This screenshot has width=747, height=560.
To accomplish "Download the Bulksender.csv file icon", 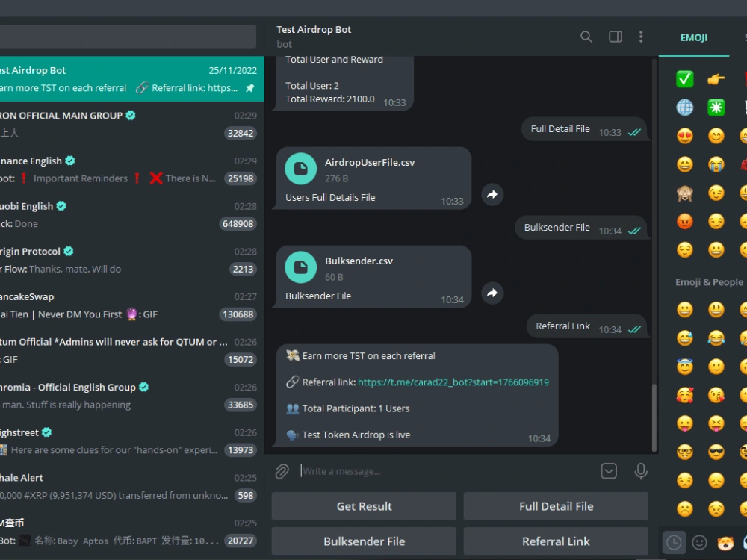I will point(300,267).
